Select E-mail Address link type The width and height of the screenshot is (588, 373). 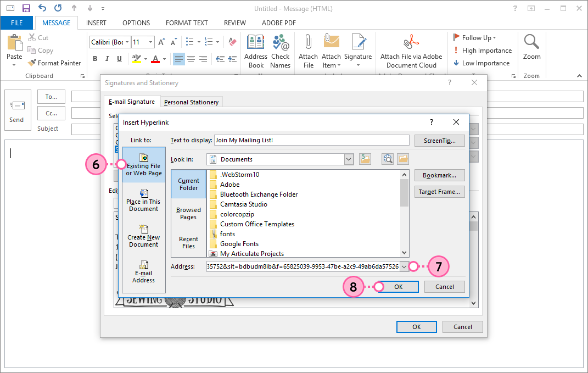pos(144,272)
